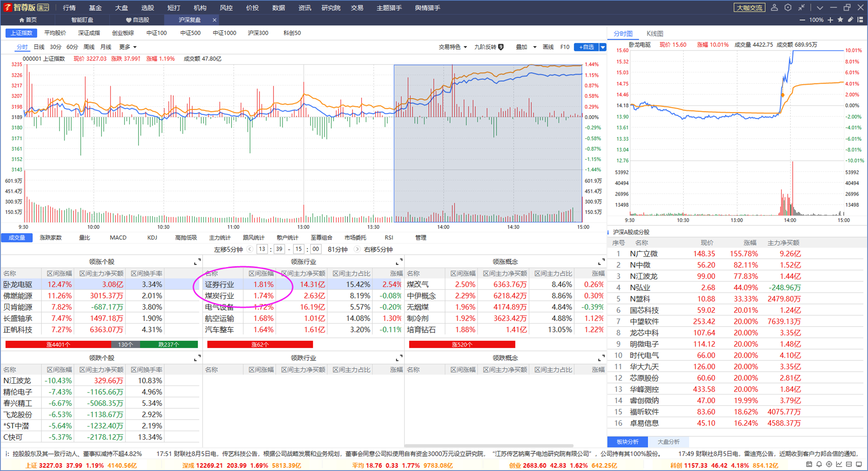This screenshot has width=868, height=471.
Task: Click the 九阶反转 badge icon
Action: 501,47
